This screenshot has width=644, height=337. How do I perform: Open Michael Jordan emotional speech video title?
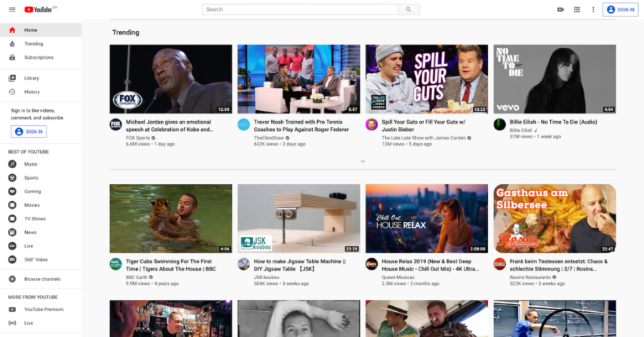click(x=169, y=126)
